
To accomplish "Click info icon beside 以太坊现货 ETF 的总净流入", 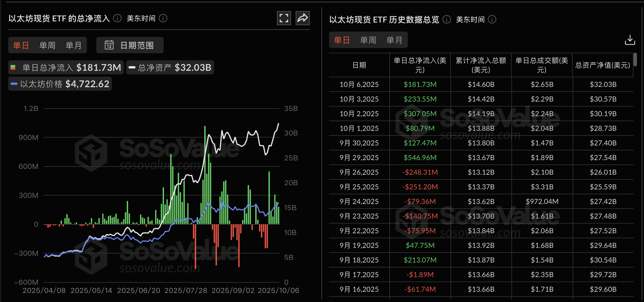I will 117,18.
